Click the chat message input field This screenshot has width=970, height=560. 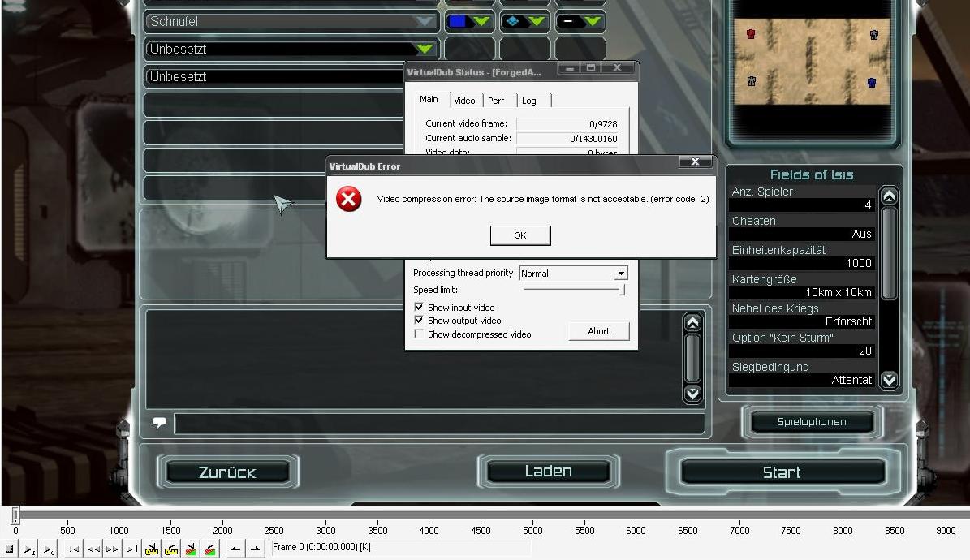[x=438, y=424]
